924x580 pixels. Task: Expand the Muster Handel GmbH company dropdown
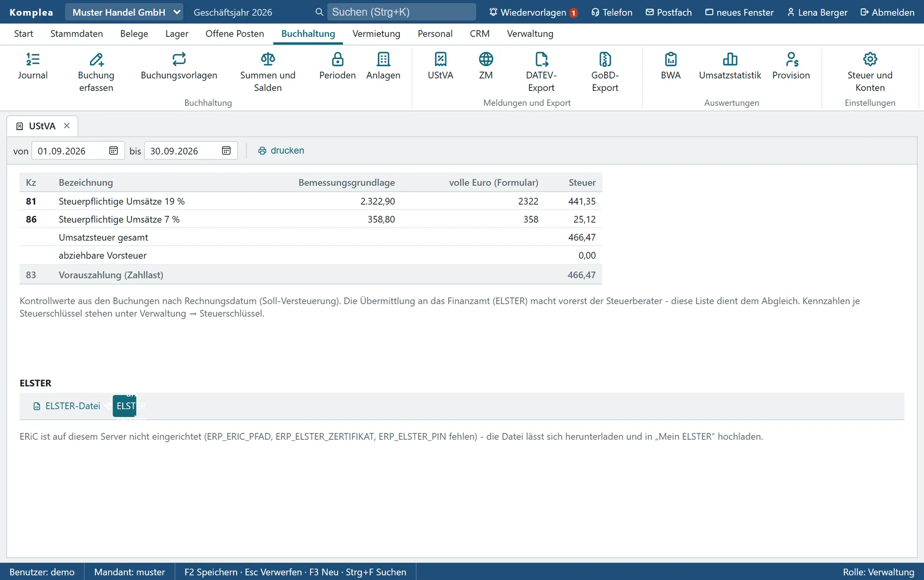click(x=124, y=12)
